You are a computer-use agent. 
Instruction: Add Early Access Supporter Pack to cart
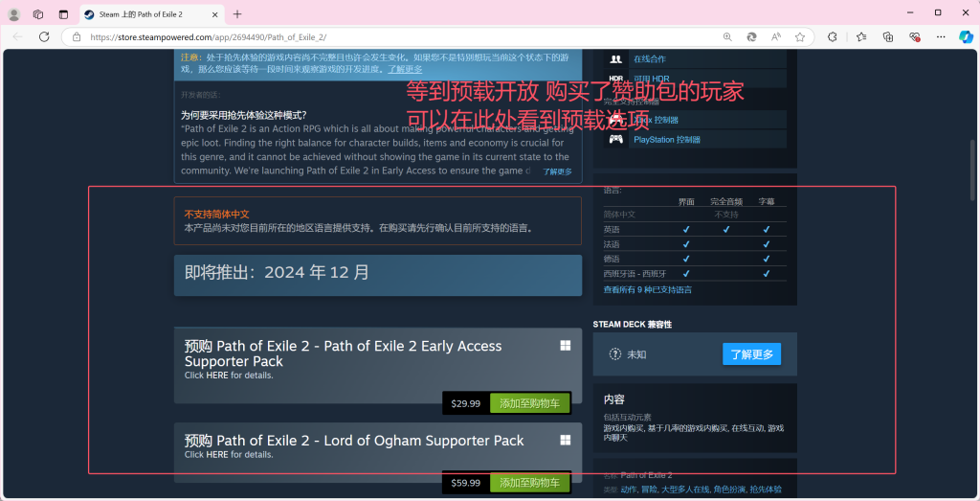click(530, 403)
